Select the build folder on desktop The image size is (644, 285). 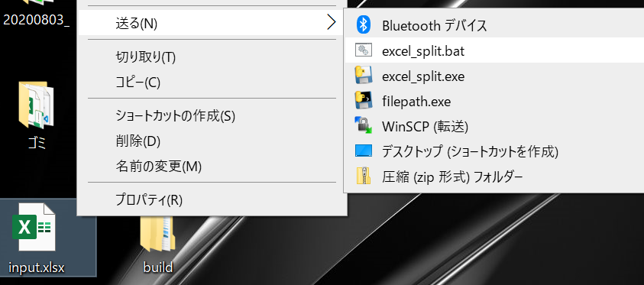coord(158,234)
